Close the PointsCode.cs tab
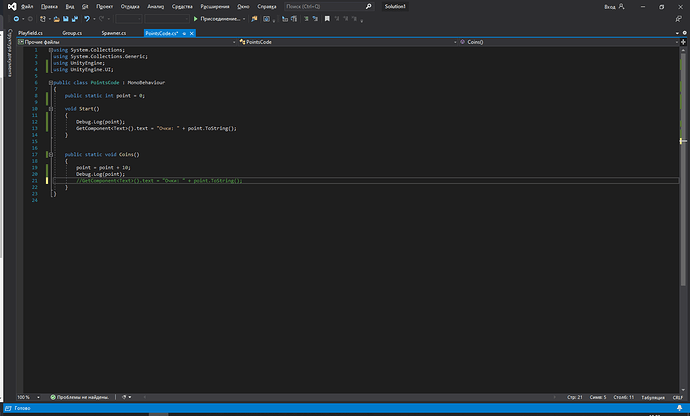This screenshot has height=416, width=690. [x=191, y=33]
